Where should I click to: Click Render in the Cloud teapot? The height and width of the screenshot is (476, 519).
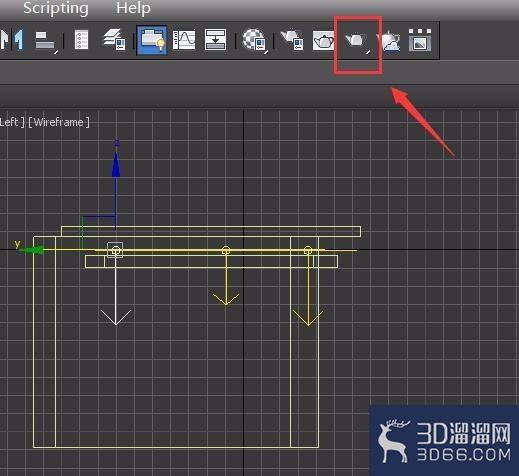click(x=390, y=41)
